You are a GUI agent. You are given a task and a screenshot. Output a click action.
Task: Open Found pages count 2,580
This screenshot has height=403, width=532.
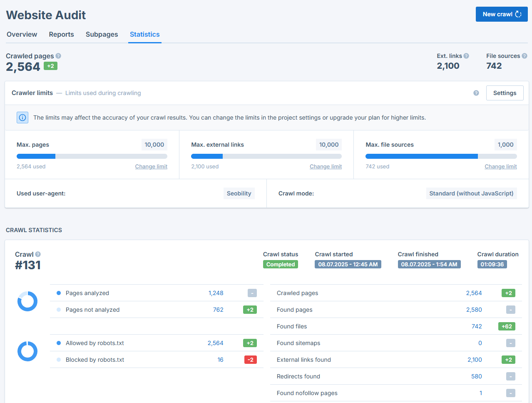pyautogui.click(x=474, y=310)
